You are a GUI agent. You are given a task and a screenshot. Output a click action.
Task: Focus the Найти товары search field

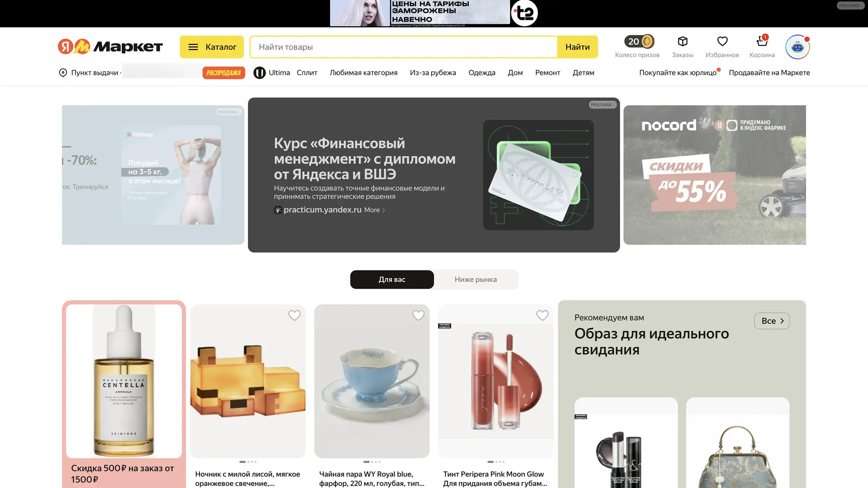tap(404, 47)
